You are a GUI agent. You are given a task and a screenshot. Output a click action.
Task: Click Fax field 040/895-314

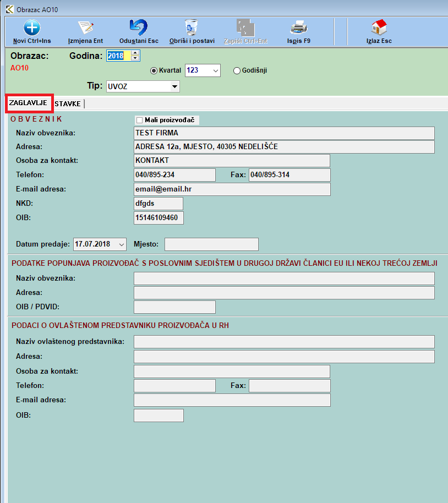[x=289, y=175]
